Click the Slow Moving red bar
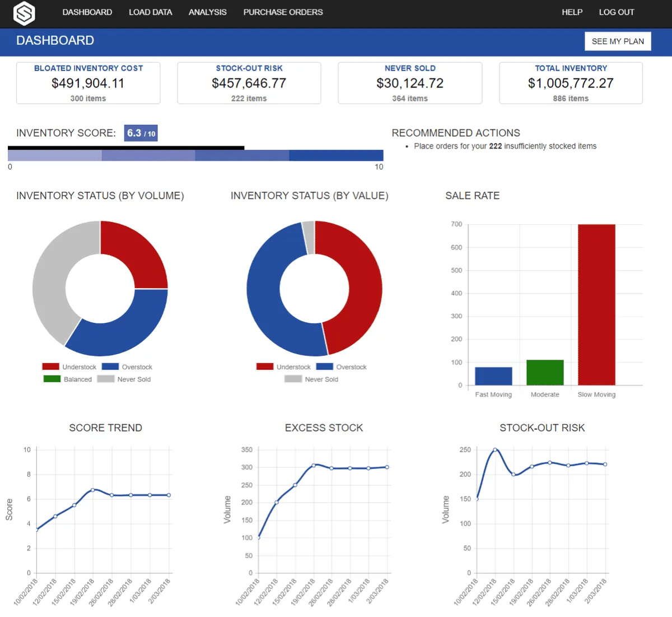The image size is (672, 617). pyautogui.click(x=596, y=304)
